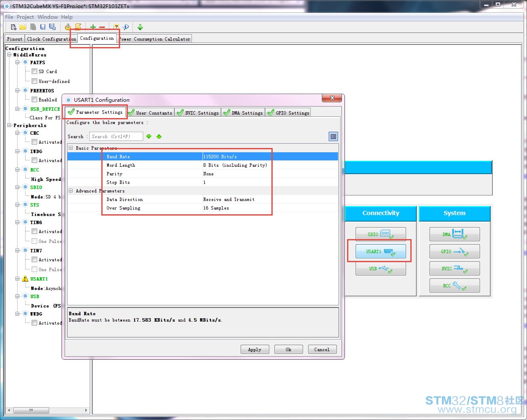The image size is (527, 420).
Task: Click the tree panel horizontal scrollbar thumb
Action: click(31, 410)
